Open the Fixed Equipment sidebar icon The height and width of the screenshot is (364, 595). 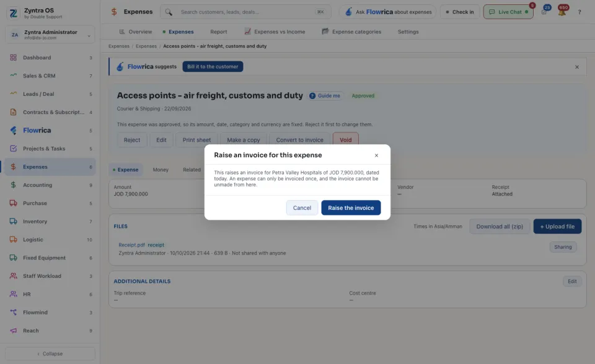point(13,258)
